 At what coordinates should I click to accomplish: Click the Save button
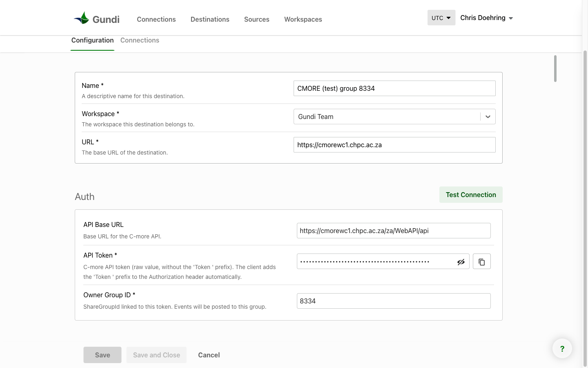[x=102, y=355]
